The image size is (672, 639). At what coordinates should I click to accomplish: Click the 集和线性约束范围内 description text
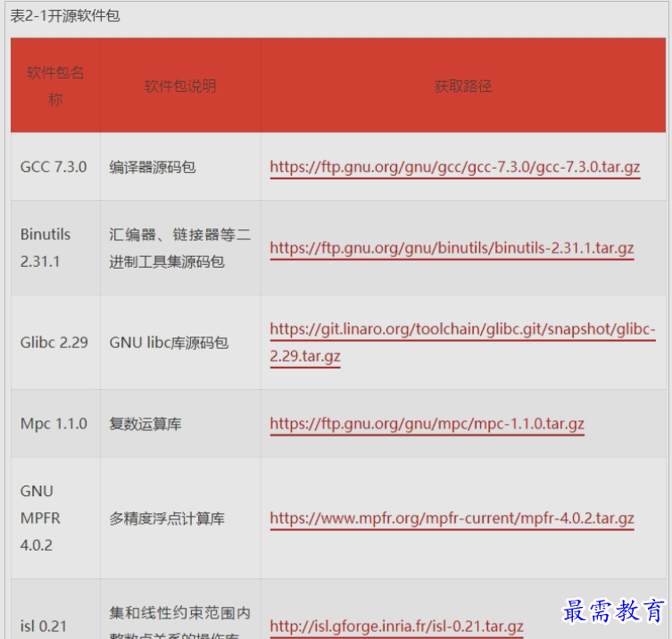click(x=180, y=613)
